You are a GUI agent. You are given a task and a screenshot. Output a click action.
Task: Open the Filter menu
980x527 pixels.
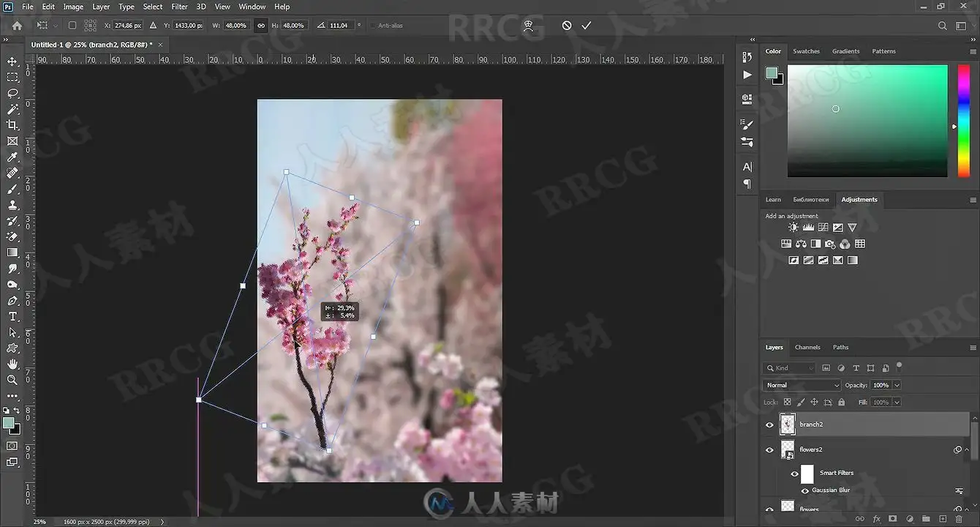[x=179, y=7]
